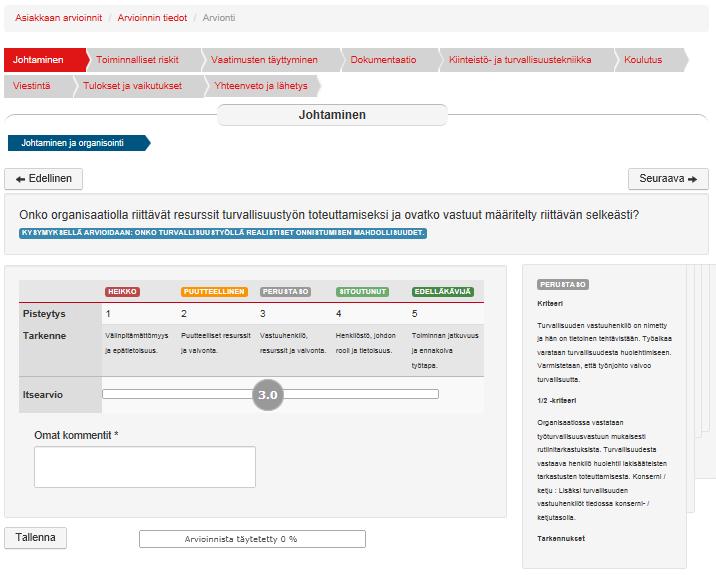Screen dimensions: 716x575
Task: Click the green SITOUTUNUT rating label
Action: tap(363, 291)
